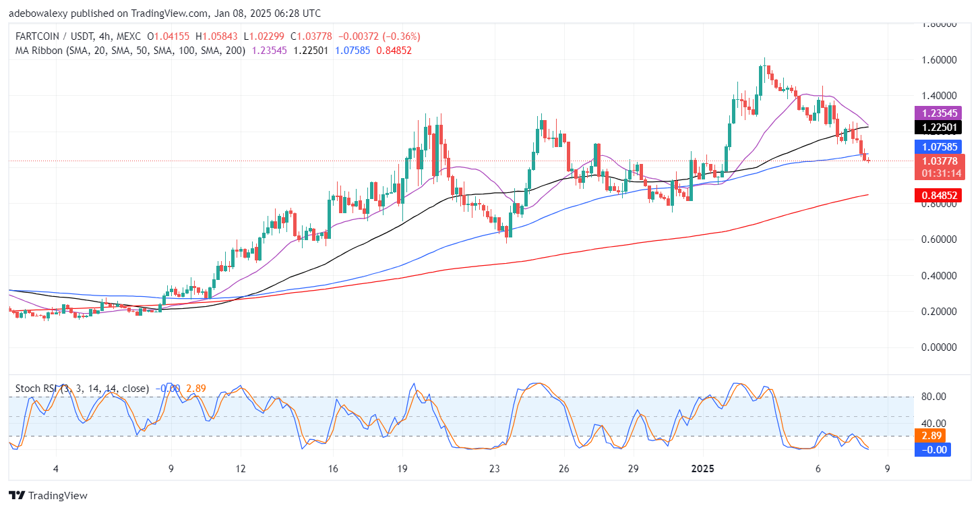Click the publisher line adebowalexy published on TradingView.com
This screenshot has width=980, height=510.
coord(164,13)
